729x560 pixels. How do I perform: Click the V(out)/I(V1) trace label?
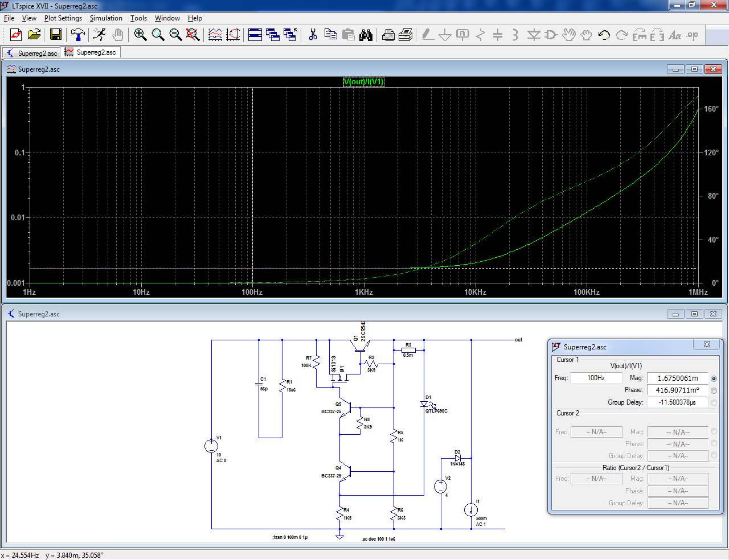pos(364,82)
